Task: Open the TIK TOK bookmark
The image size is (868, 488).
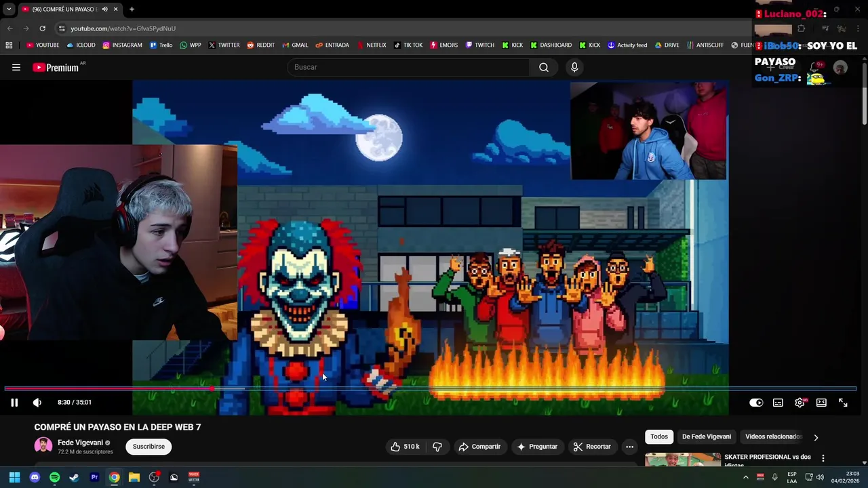Action: (x=408, y=45)
